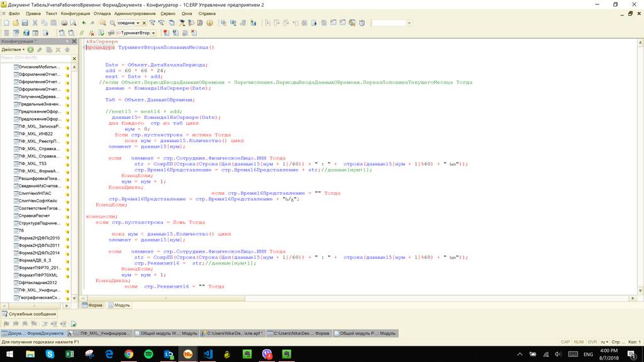Cut selection with the scissors icon
Image resolution: width=644 pixels, height=362 pixels.
click(x=35, y=23)
